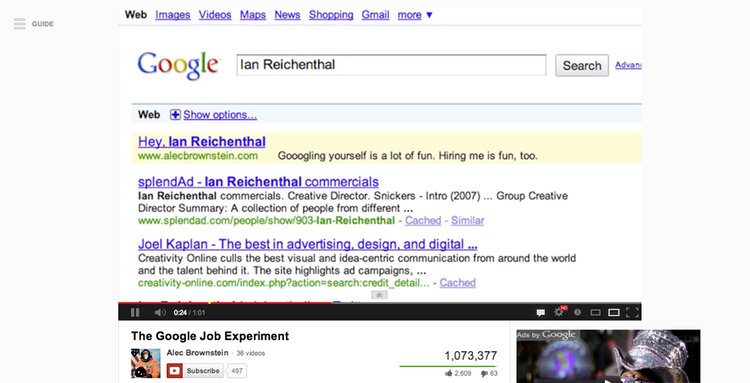Open HD quality settings gear
The height and width of the screenshot is (383, 750).
point(559,312)
